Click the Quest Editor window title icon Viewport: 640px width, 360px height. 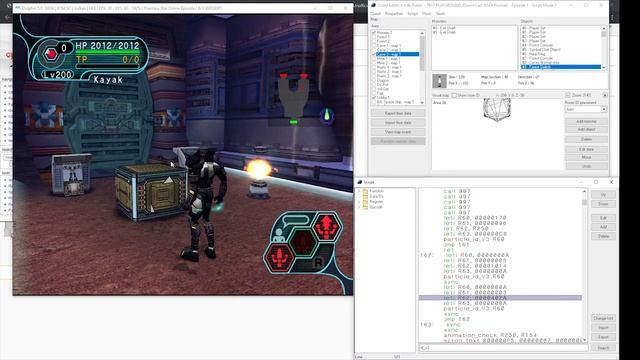click(x=373, y=5)
